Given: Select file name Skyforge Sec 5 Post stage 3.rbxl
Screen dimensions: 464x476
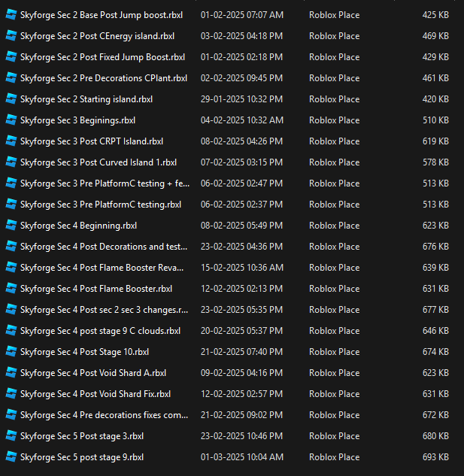Looking at the screenshot, I should [x=82, y=436].
